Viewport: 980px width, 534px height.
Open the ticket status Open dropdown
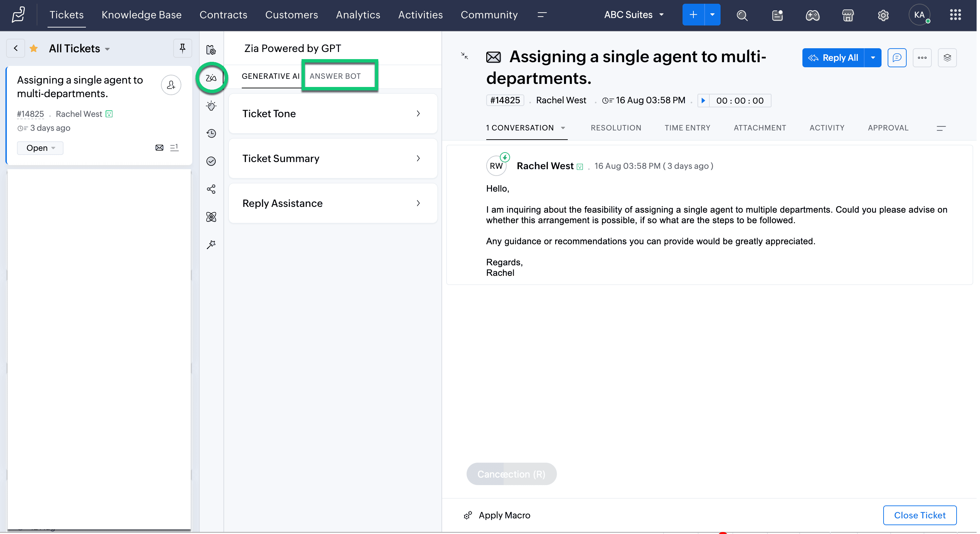click(x=40, y=148)
